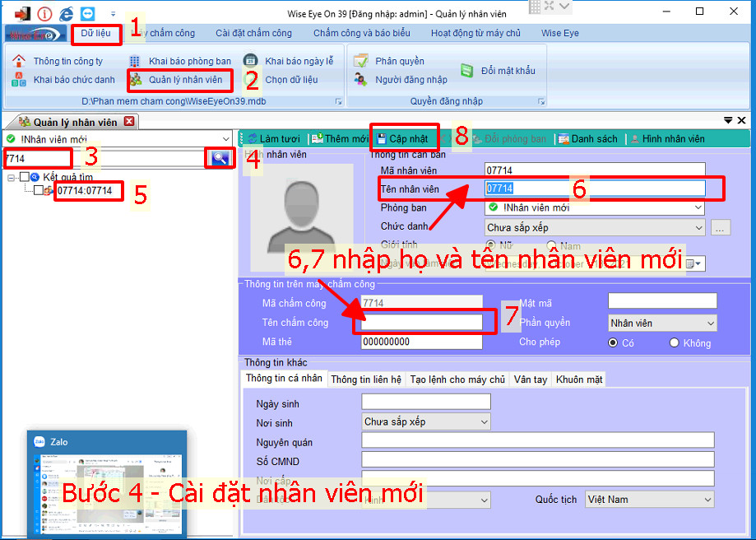Select the Không radio for Cho phép
Image resolution: width=756 pixels, height=540 pixels.
click(674, 342)
